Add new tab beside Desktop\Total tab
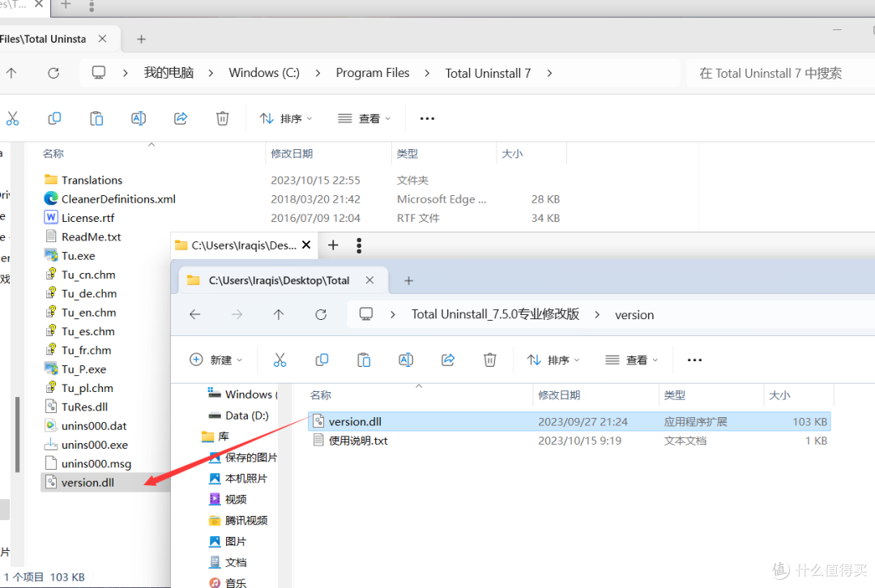Image resolution: width=875 pixels, height=588 pixels. [x=408, y=280]
